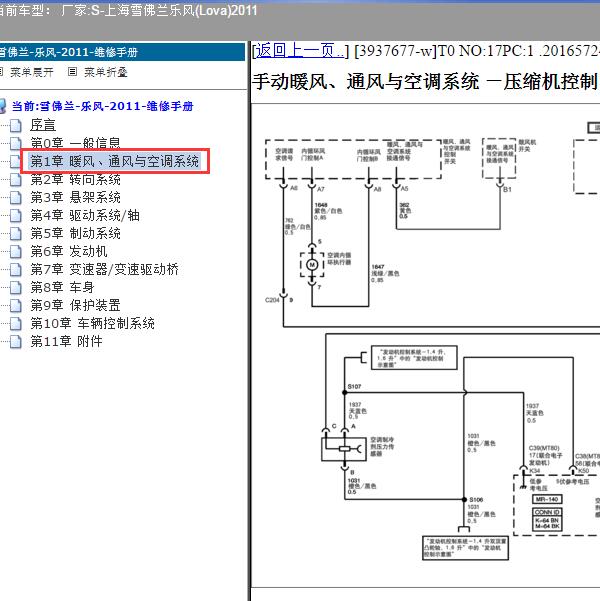Click the 雪佛兰-乐风-2011-维修手册 panel header
600x601 pixels.
122,52
